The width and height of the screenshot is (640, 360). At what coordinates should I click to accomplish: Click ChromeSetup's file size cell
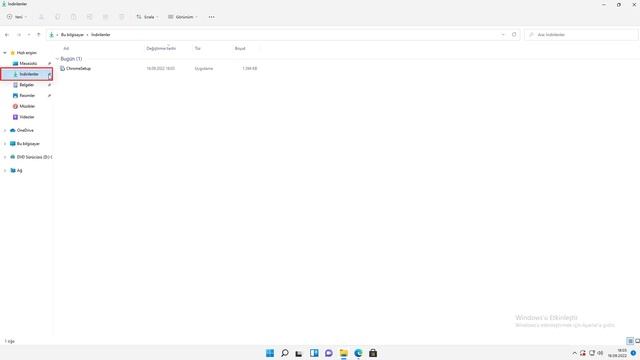click(x=250, y=69)
